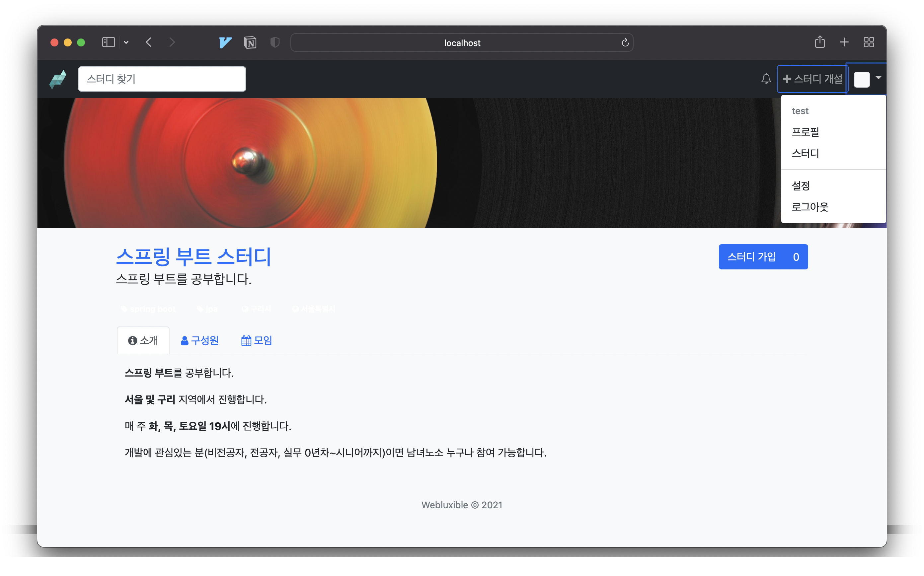Open the Safari share menu
This screenshot has height=576, width=924.
pyautogui.click(x=819, y=42)
